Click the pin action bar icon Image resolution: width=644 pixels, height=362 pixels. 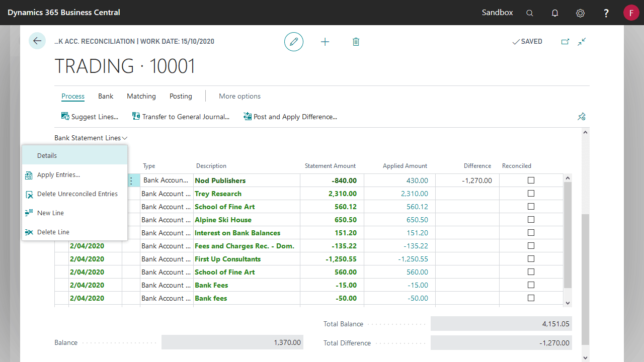tap(582, 117)
